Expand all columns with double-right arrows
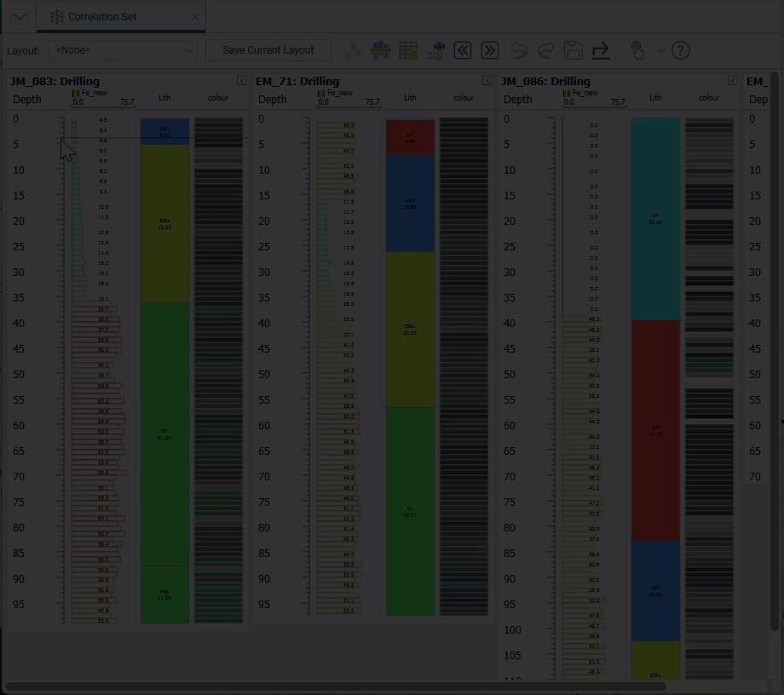784x695 pixels. tap(490, 50)
